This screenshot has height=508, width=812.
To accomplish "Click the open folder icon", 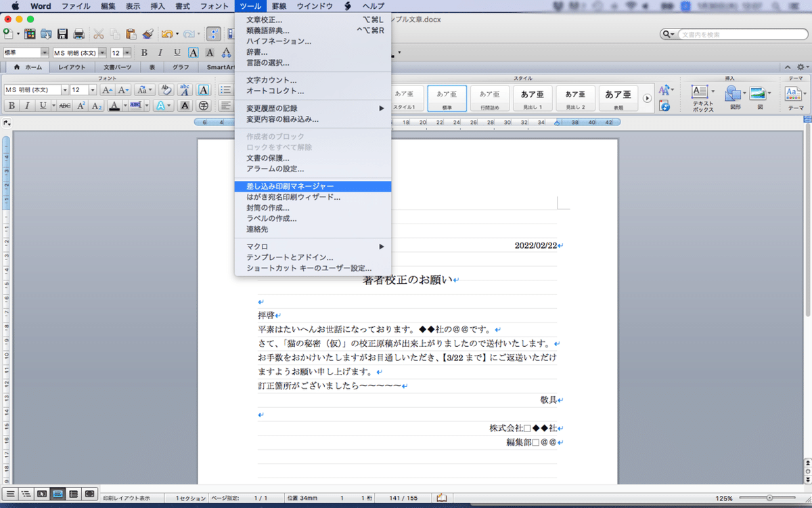I will 46,34.
